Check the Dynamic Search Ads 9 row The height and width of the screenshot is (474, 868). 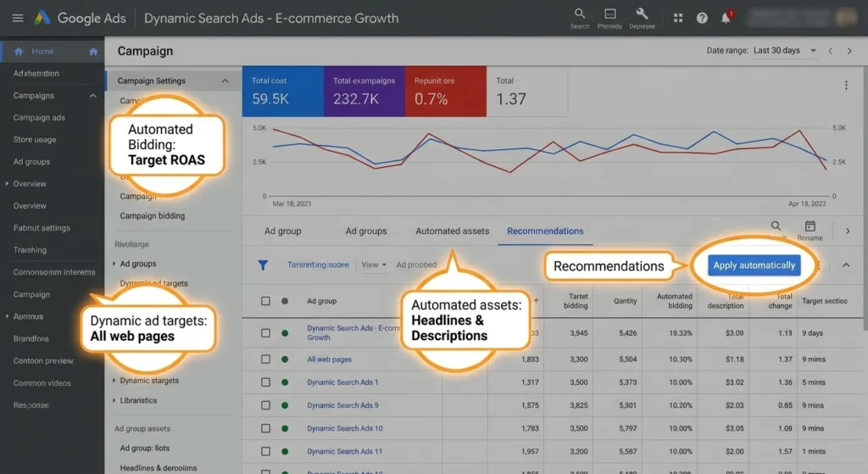[265, 405]
